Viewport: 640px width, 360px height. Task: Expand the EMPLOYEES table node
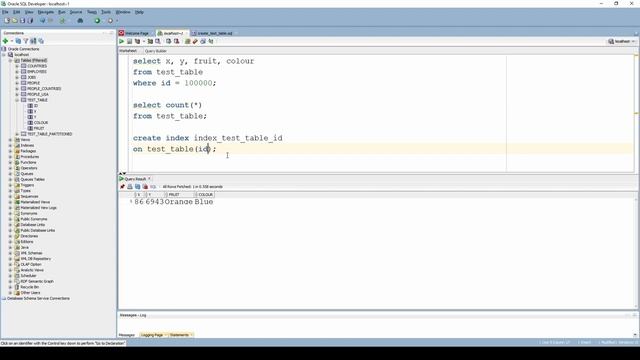17,71
